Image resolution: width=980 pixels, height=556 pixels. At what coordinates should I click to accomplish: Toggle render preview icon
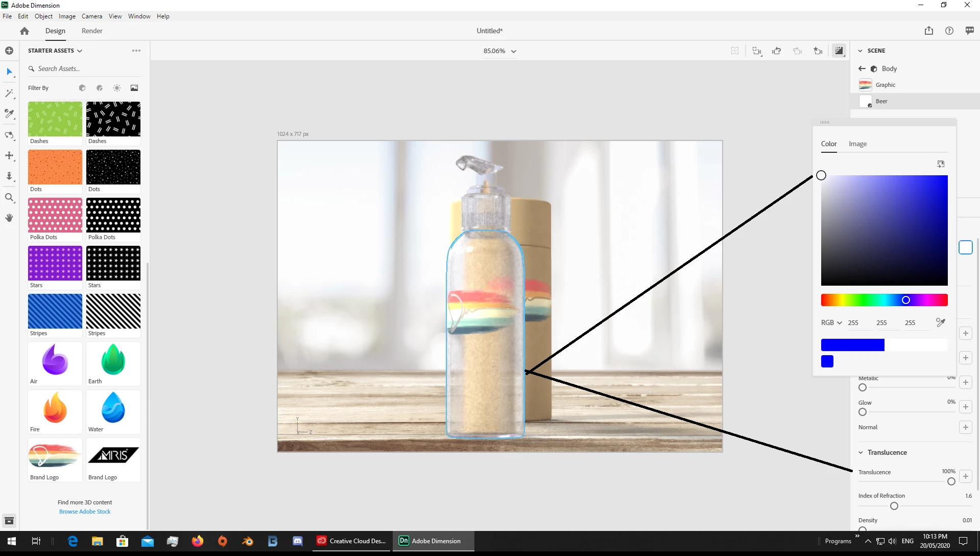pos(839,51)
